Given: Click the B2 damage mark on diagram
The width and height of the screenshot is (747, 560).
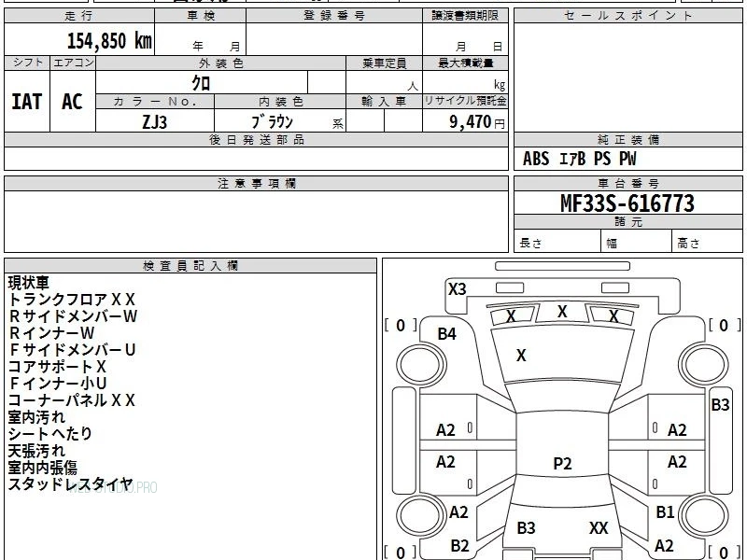Looking at the screenshot, I should point(459,545).
